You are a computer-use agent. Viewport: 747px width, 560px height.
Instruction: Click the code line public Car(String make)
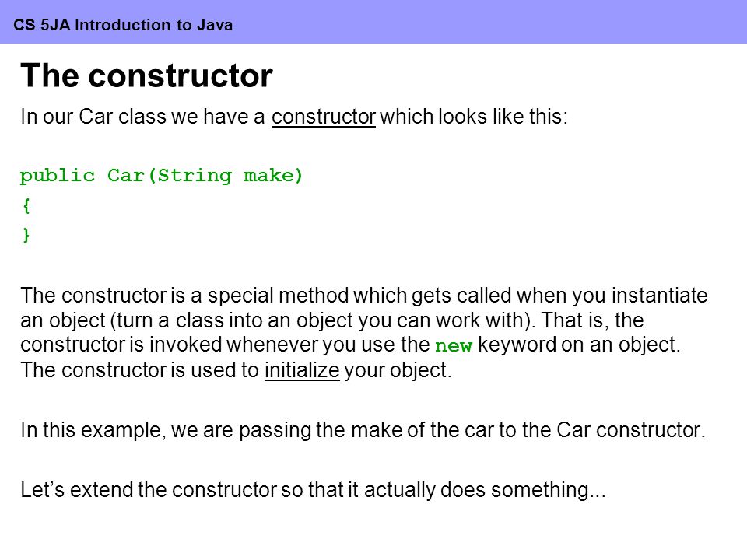(x=162, y=176)
